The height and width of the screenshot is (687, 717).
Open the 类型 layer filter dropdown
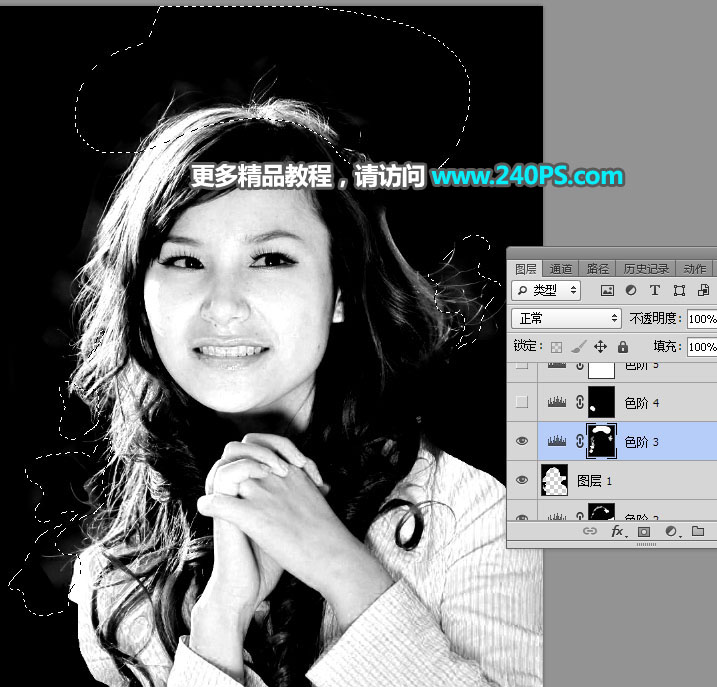[546, 290]
